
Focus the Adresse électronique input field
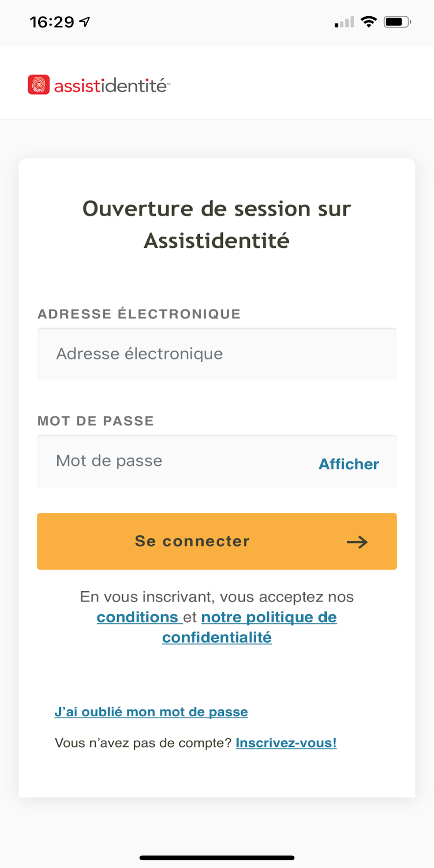[217, 354]
